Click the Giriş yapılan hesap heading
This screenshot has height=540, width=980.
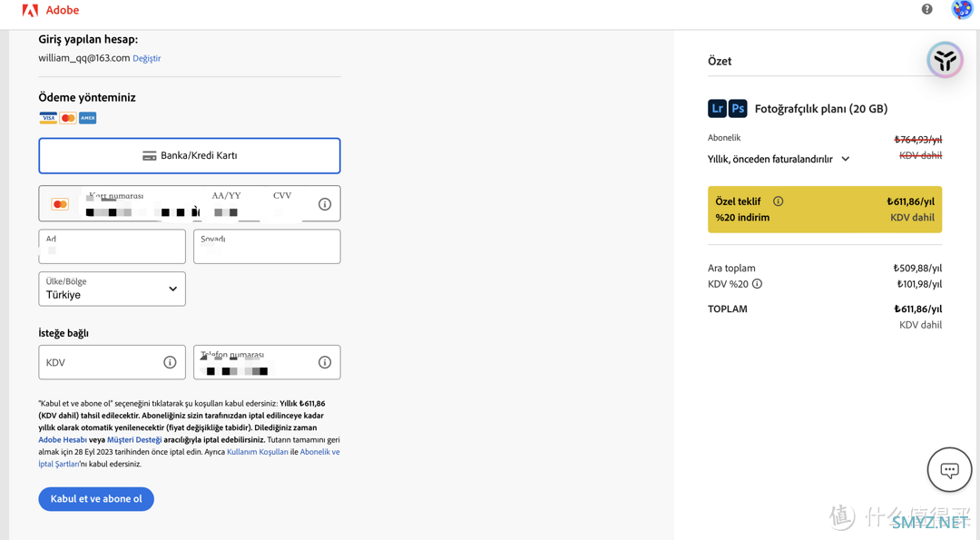(x=88, y=39)
